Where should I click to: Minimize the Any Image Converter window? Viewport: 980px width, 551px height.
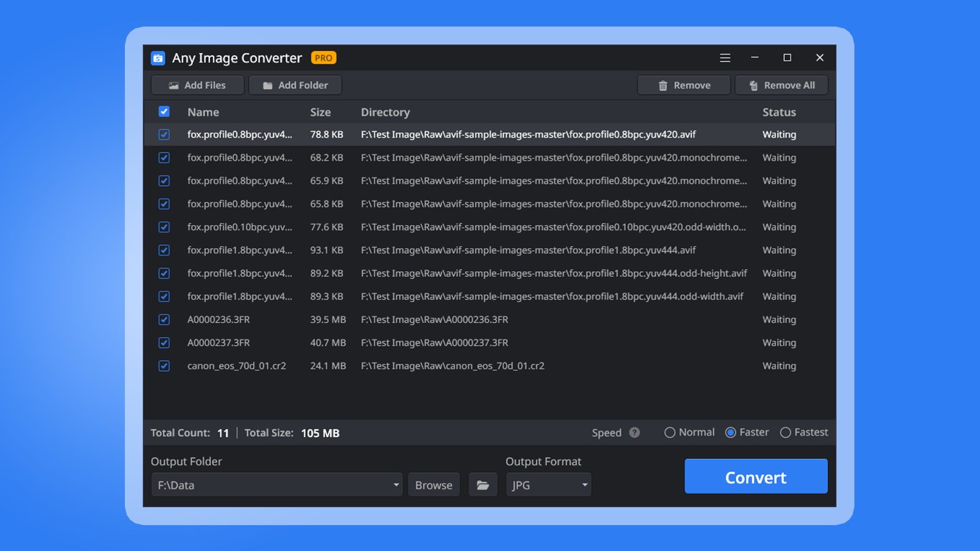coord(755,57)
